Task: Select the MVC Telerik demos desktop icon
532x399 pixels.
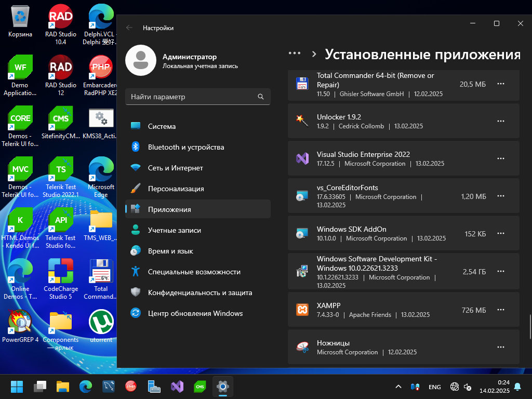Action: [x=20, y=177]
